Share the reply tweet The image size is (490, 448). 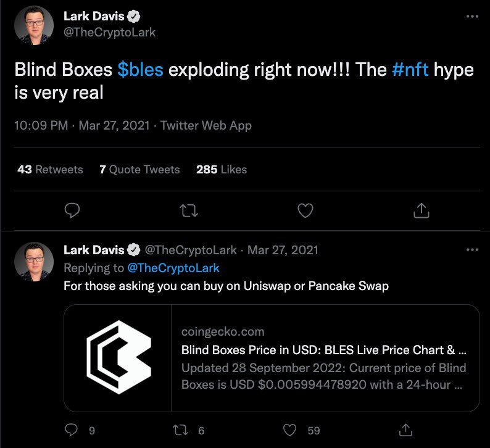pos(406,430)
